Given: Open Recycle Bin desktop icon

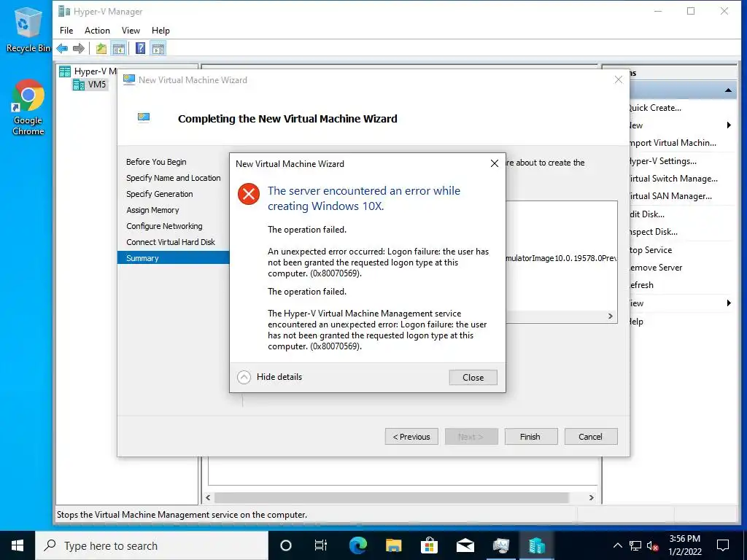Looking at the screenshot, I should [28, 30].
